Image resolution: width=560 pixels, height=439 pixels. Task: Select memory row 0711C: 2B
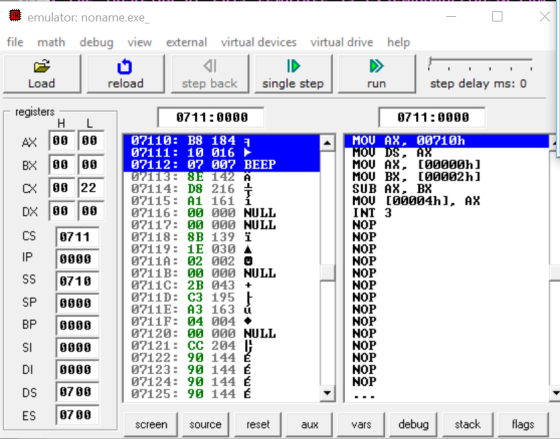(221, 285)
